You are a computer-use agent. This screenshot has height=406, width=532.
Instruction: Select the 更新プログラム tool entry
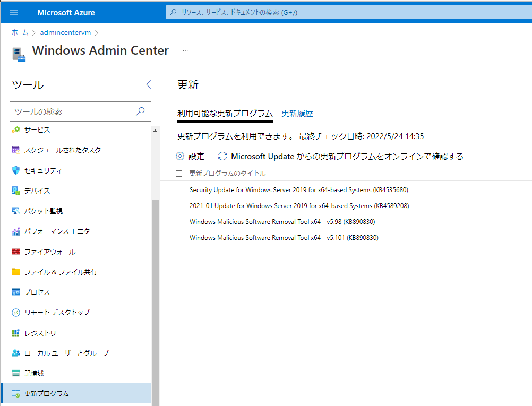76,393
